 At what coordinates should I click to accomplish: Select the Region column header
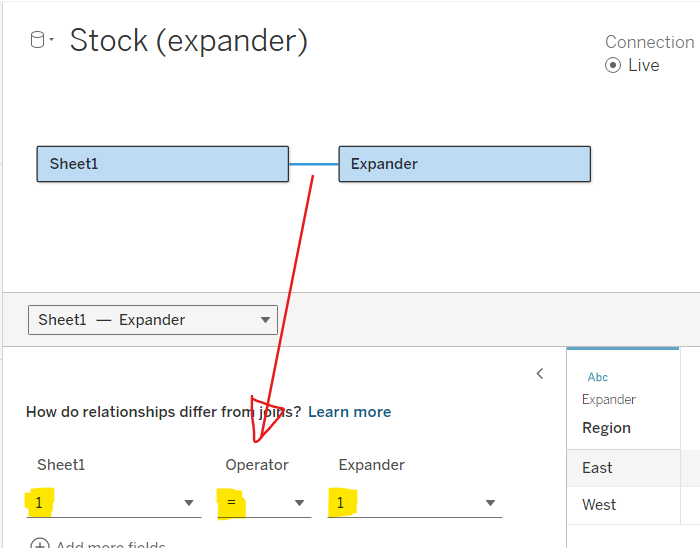click(x=606, y=428)
